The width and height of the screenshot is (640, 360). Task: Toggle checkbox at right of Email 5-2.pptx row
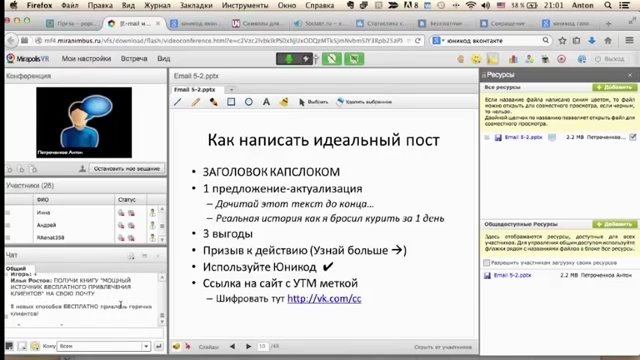(x=633, y=138)
